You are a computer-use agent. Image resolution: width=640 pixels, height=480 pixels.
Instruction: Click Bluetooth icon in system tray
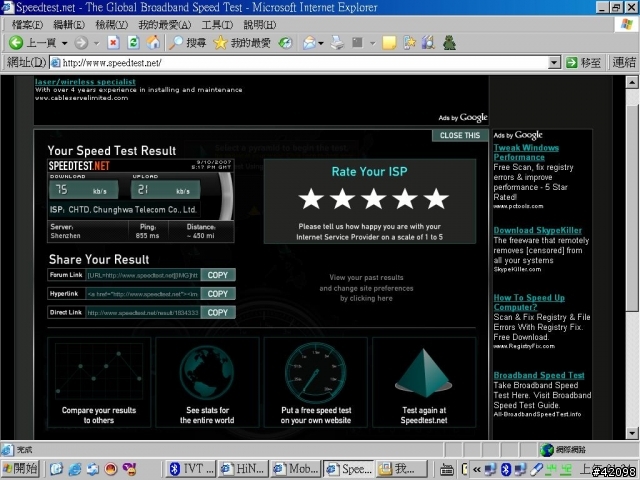[506, 469]
